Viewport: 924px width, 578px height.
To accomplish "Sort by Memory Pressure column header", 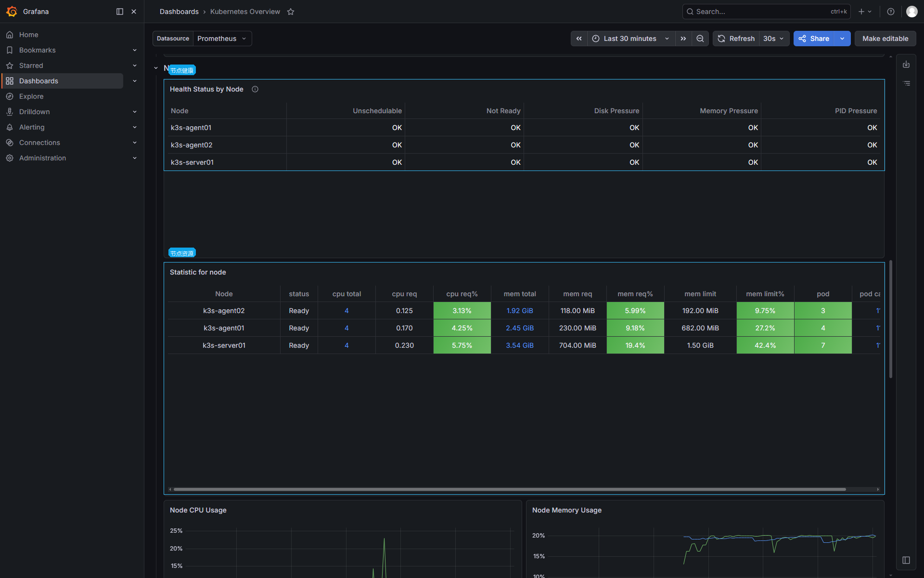I will 729,111.
